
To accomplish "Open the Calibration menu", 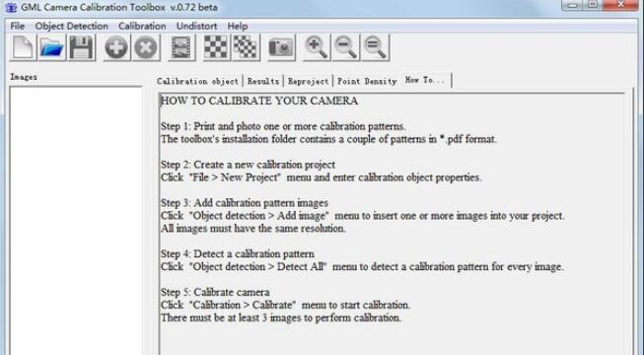I will pyautogui.click(x=142, y=26).
